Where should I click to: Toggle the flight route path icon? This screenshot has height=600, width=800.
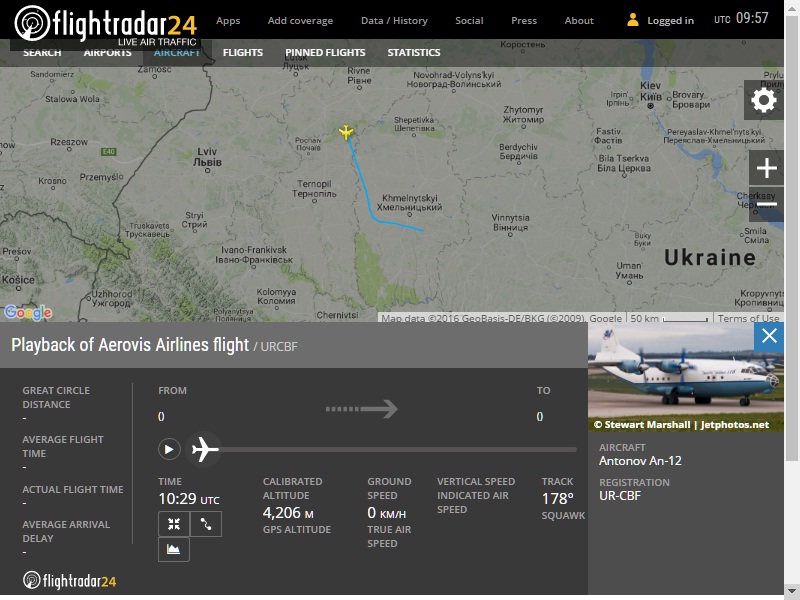[x=206, y=524]
